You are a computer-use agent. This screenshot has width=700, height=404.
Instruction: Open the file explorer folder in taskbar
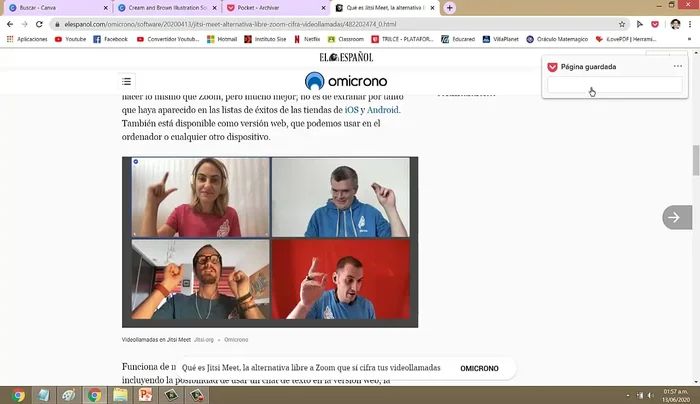[x=120, y=395]
